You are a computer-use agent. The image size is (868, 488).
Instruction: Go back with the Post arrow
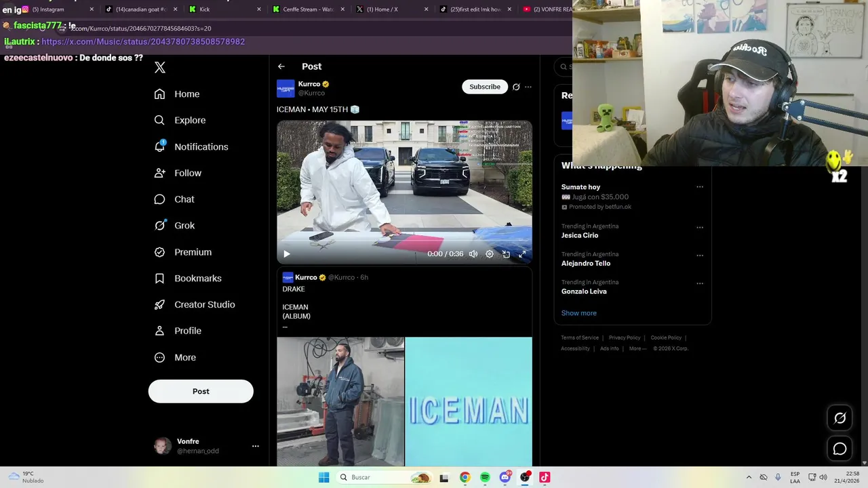click(x=281, y=66)
